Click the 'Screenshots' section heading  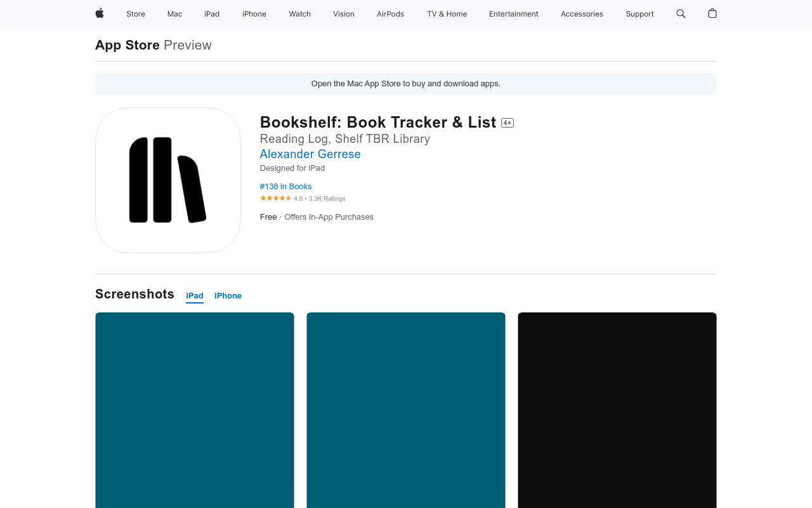[134, 294]
